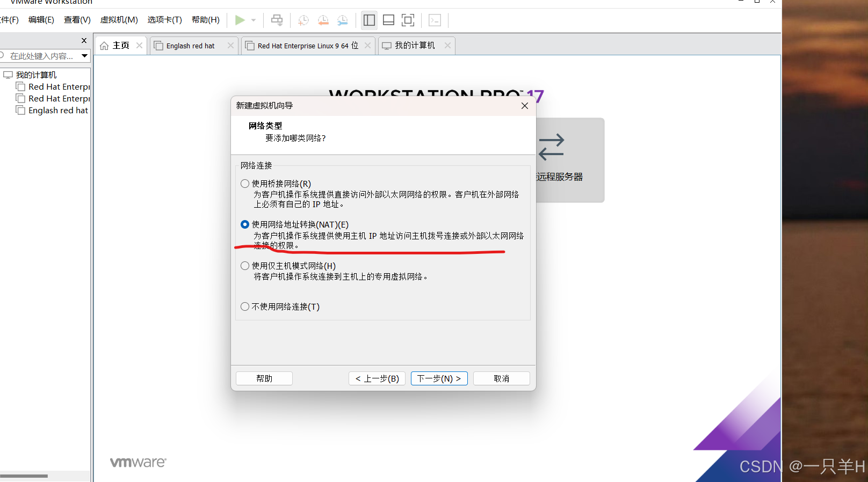Select 使用仅主机模式网络(H) radio button
Screen dimensions: 868x482
pos(245,266)
